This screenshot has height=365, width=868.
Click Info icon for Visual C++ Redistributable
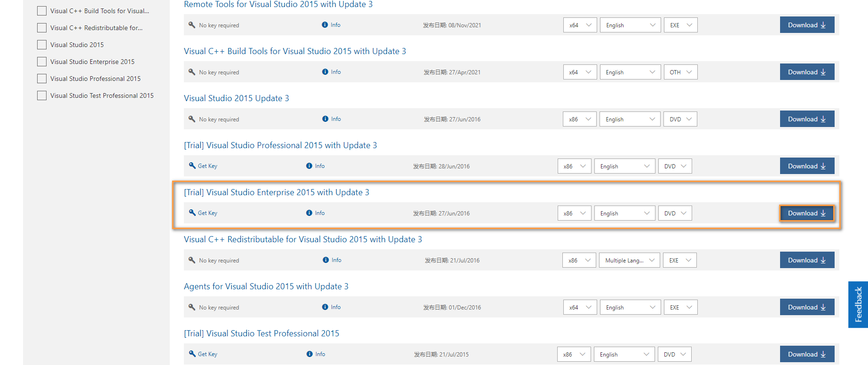coord(326,260)
